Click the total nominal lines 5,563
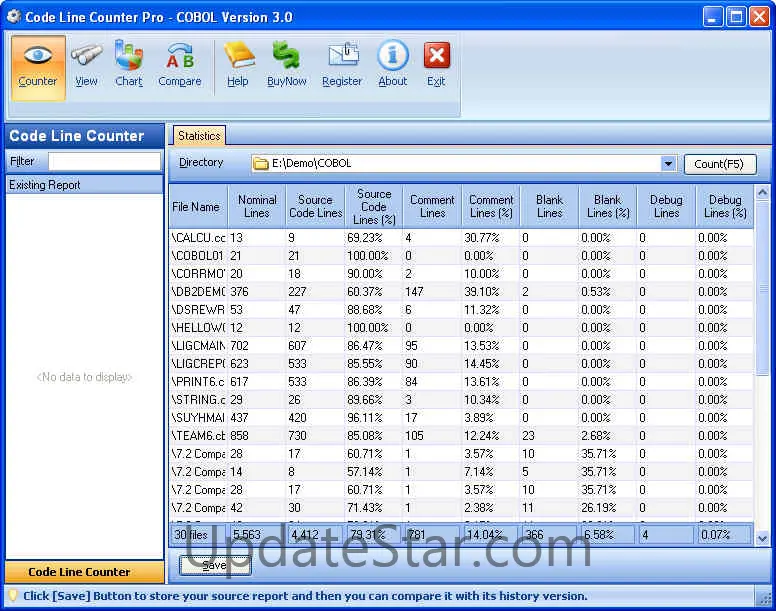776x611 pixels. pos(256,535)
